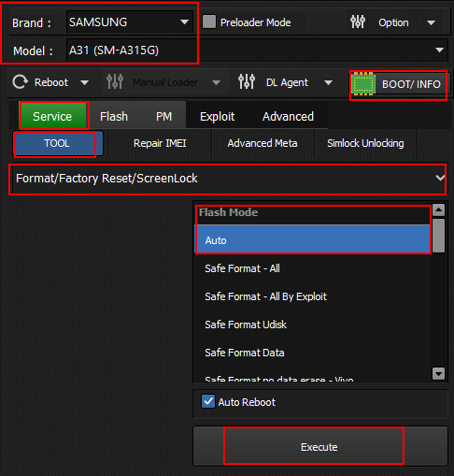Select the Safe Format Udisk option

tap(312, 325)
